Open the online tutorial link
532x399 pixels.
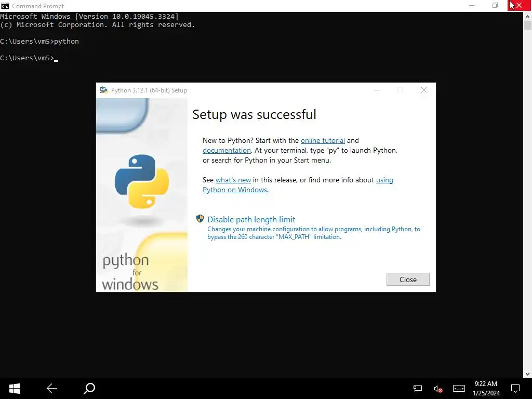point(323,140)
